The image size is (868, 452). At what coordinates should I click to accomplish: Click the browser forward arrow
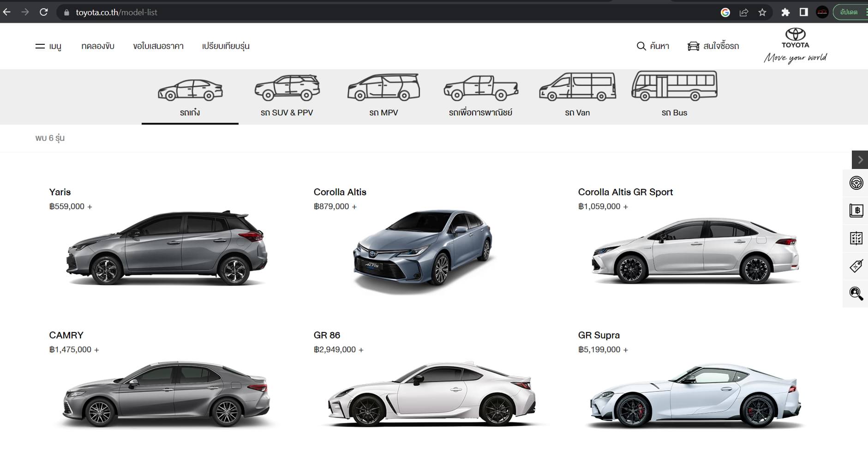25,12
